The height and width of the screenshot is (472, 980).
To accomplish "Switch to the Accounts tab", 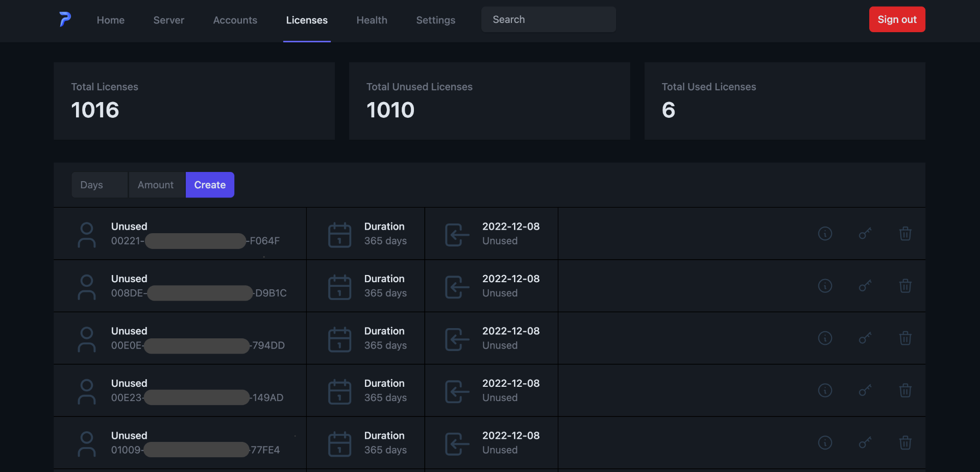I will [x=235, y=20].
